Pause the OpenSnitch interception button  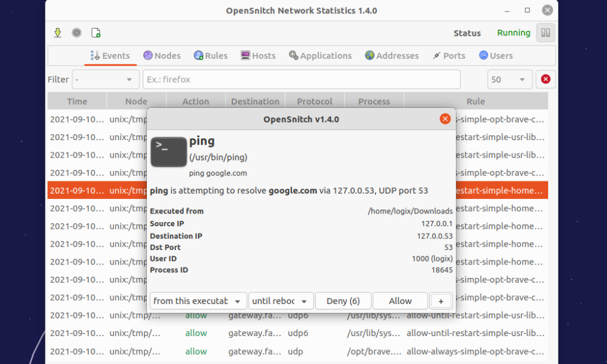pos(546,33)
